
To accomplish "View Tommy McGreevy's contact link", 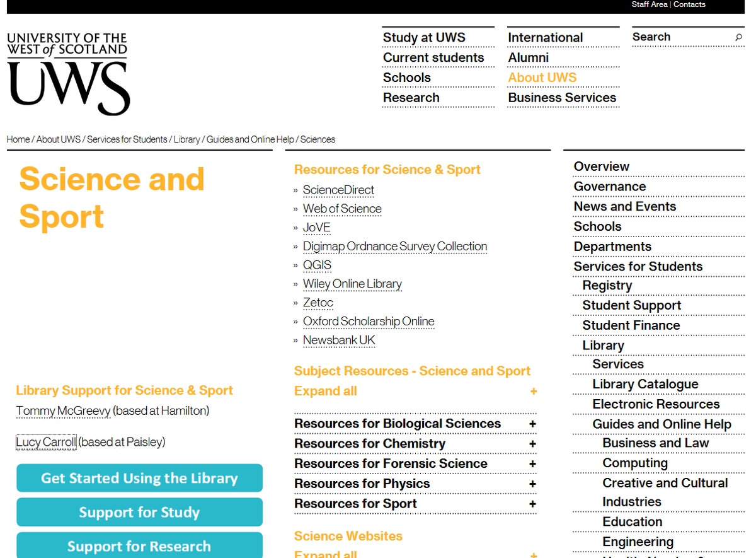I will click(63, 410).
